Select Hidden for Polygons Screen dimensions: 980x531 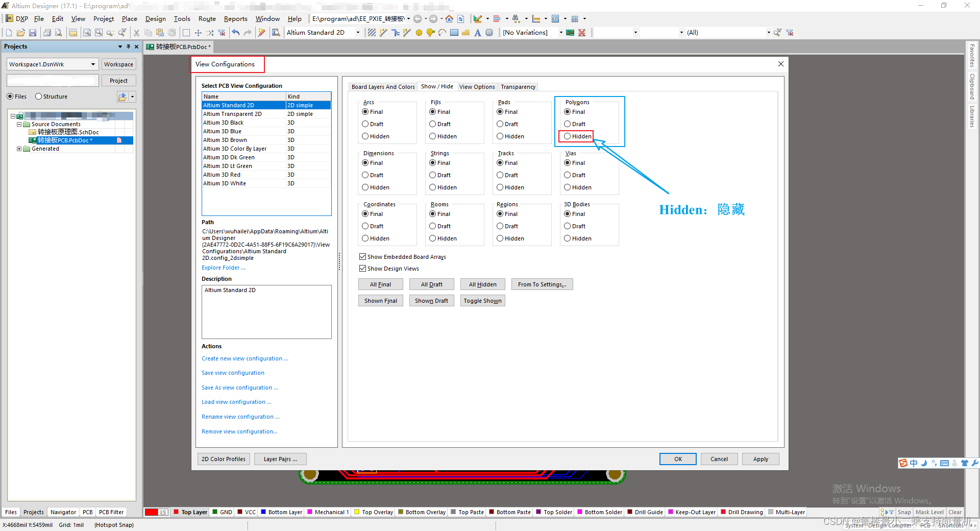567,136
